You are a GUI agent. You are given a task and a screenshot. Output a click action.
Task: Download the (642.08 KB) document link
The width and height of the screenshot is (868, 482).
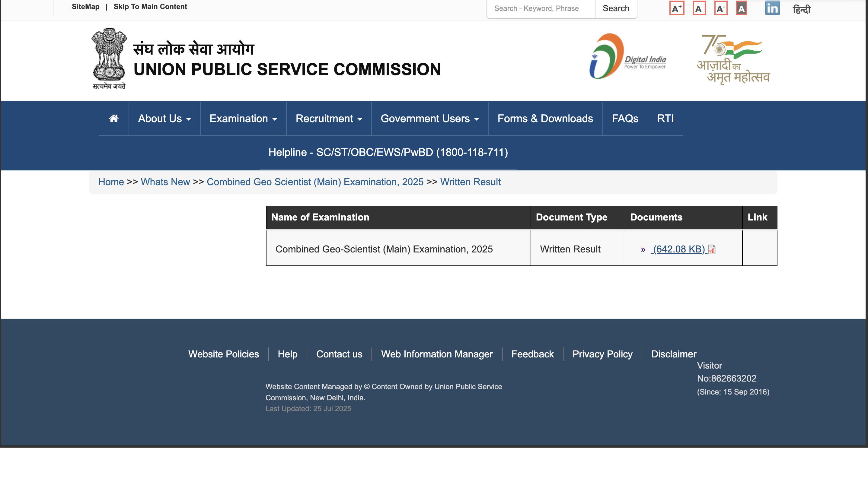[679, 249]
